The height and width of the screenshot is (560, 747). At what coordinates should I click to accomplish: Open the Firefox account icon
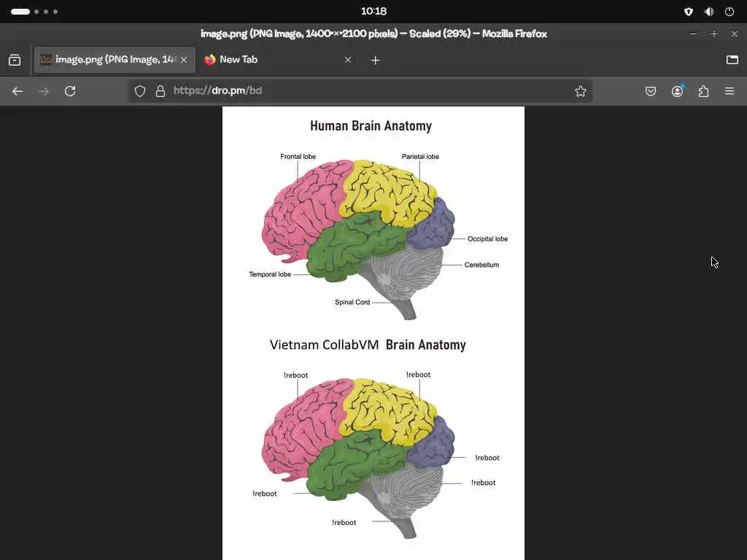(677, 91)
